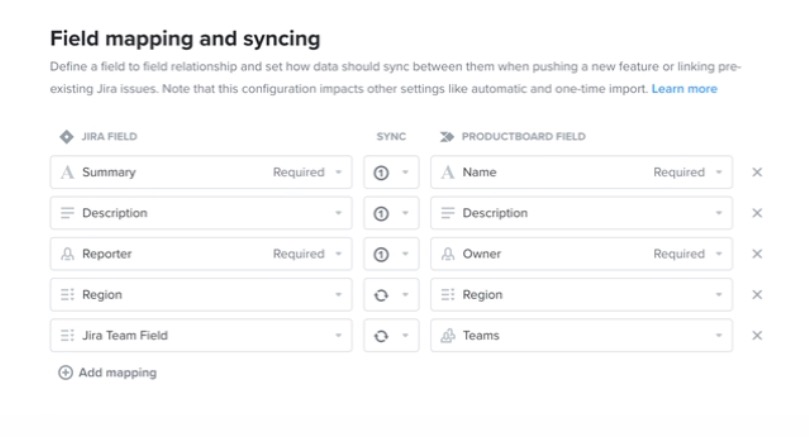
Task: Click Required label in Owner field
Action: pyautogui.click(x=679, y=254)
